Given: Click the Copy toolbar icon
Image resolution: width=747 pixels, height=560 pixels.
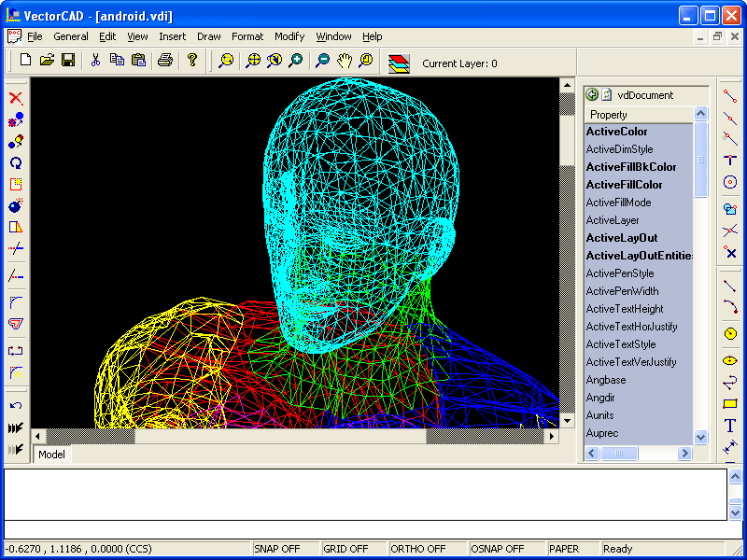Looking at the screenshot, I should (117, 60).
